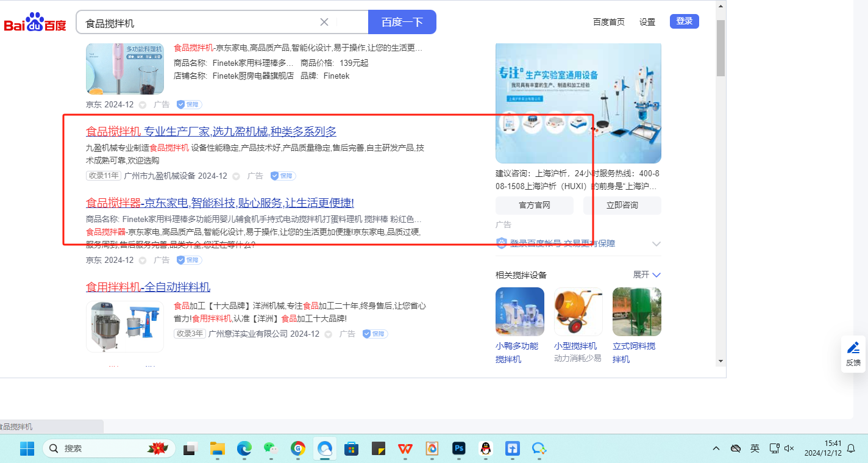
Task: Open the 设置 menu in the header
Action: pos(647,22)
